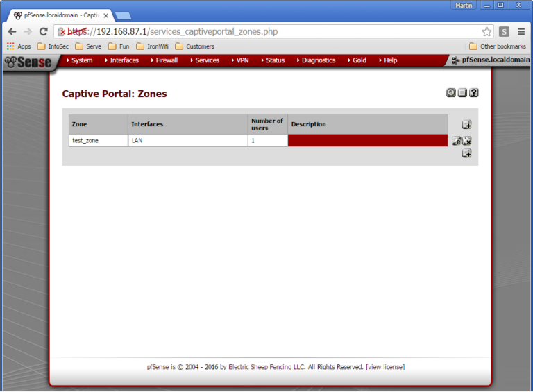Screen dimensions: 533x392
Task: Edit the test_zone entry
Action: point(456,141)
